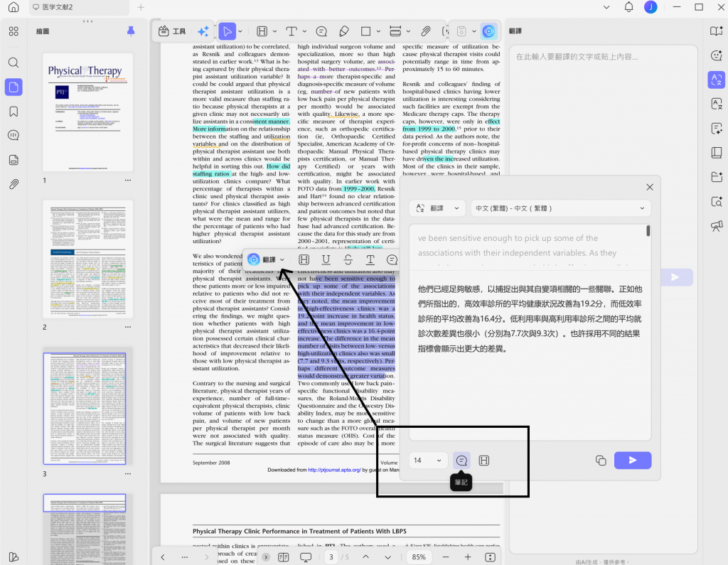Image resolution: width=728 pixels, height=565 pixels.
Task: Expand the highlight tool dropdown arrow
Action: 274,31
